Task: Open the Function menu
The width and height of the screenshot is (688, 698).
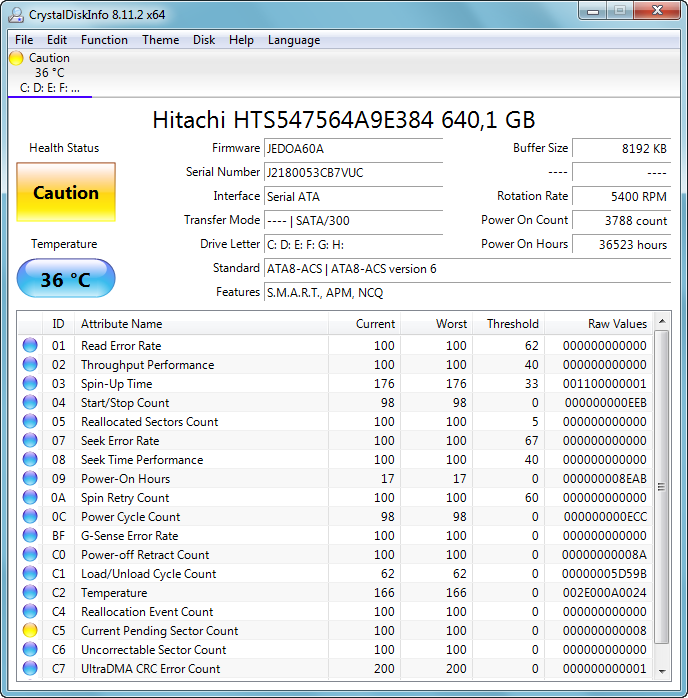Action: [x=104, y=40]
